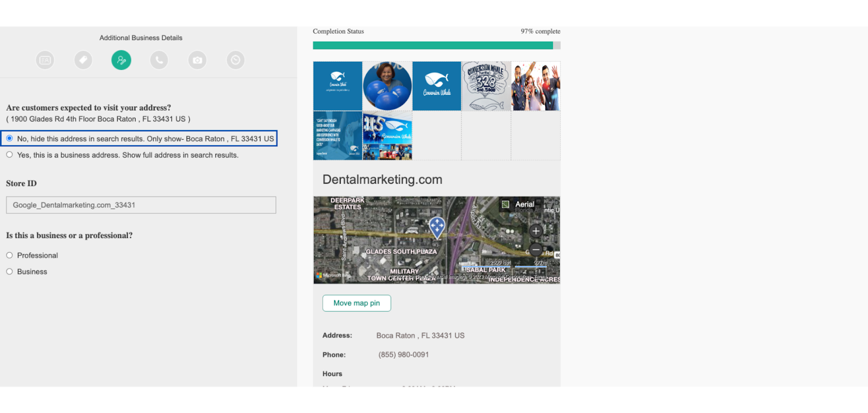The image size is (868, 413).
Task: Open the camera photos step icon
Action: click(197, 60)
